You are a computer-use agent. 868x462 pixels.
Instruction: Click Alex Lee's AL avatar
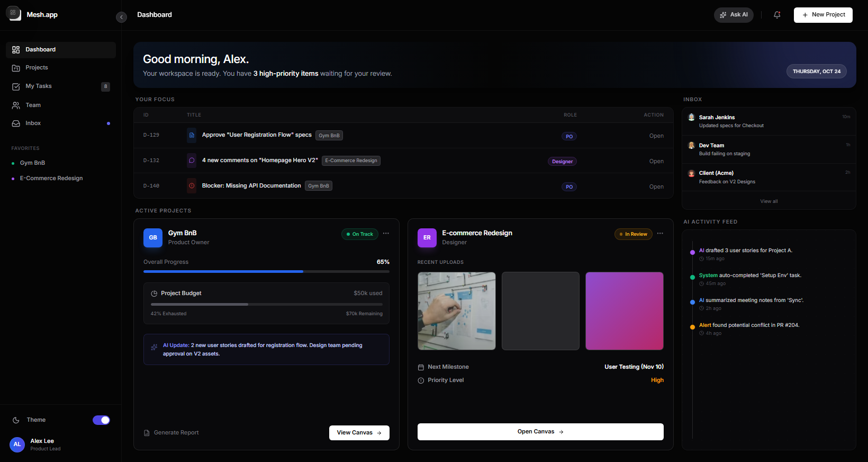(x=17, y=445)
